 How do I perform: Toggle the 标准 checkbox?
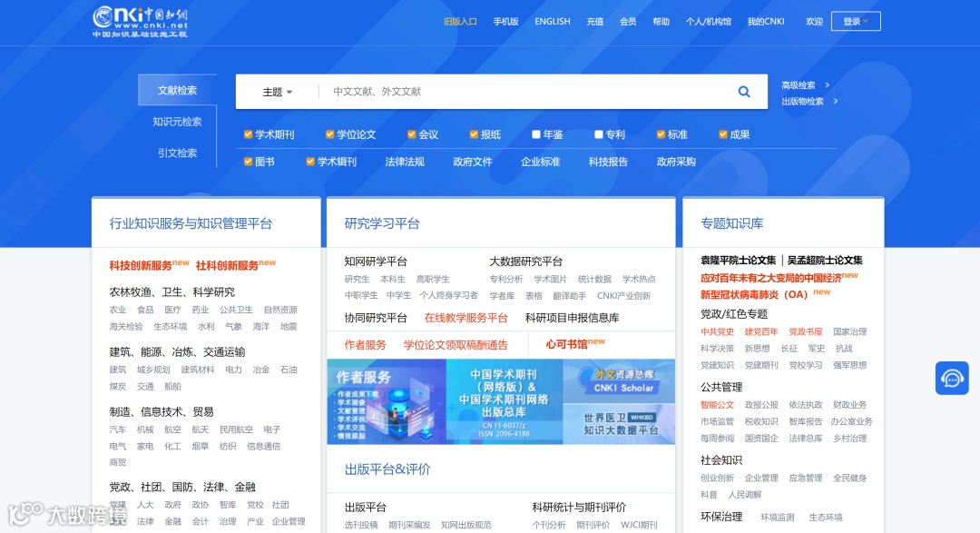click(x=661, y=134)
